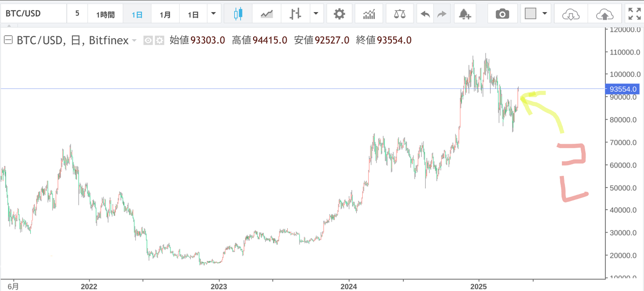
Task: Choose the bar chart style icon
Action: (x=295, y=14)
